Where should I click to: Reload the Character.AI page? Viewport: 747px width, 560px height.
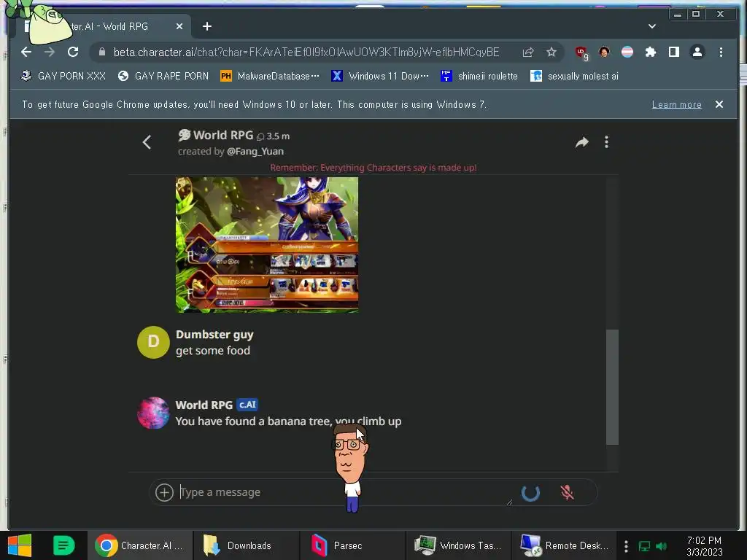pos(73,52)
